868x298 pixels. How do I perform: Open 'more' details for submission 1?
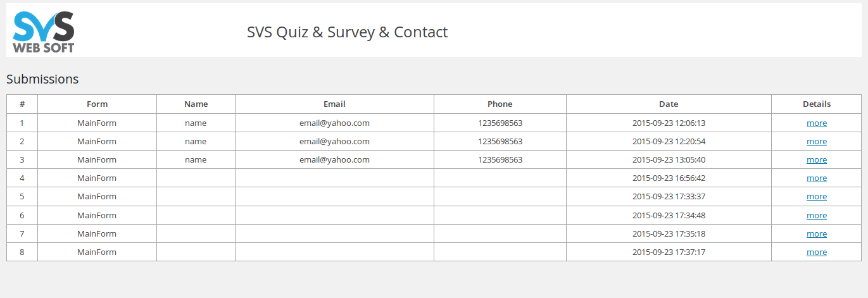816,123
